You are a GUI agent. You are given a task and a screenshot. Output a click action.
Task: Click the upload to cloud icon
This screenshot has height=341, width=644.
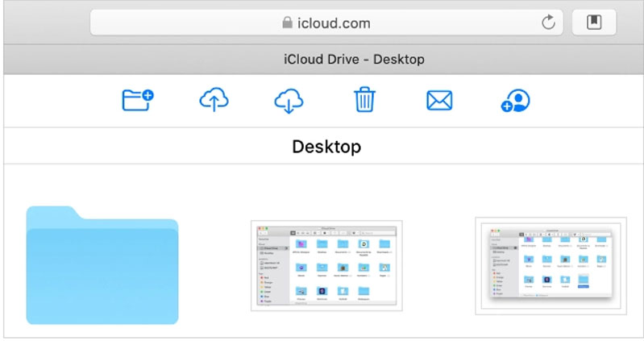click(214, 100)
